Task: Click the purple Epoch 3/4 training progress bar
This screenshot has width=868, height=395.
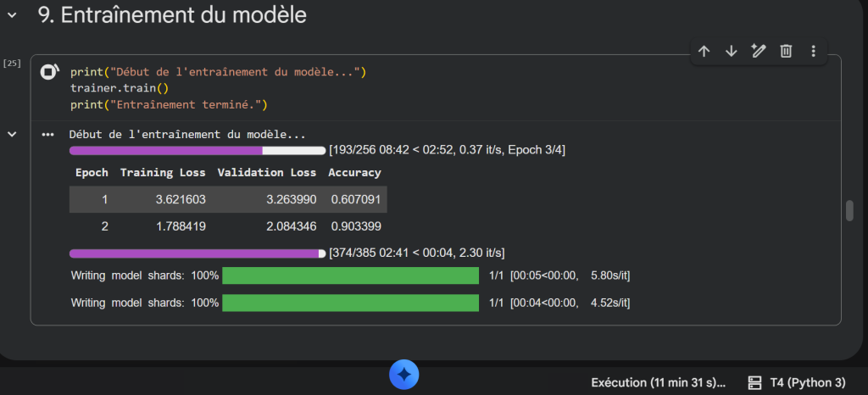Action: pos(197,151)
